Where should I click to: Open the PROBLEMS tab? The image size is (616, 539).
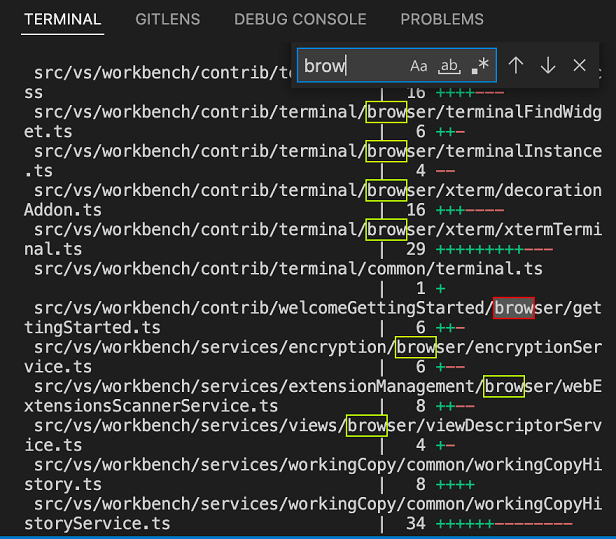tap(442, 19)
